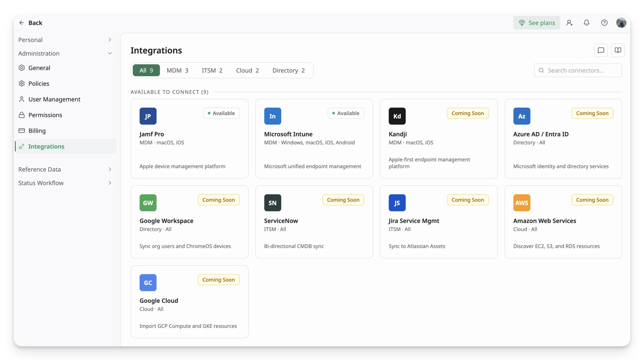Screen dimensions: 644x360
Task: Click the Google Cloud GC logo
Action: (148, 283)
